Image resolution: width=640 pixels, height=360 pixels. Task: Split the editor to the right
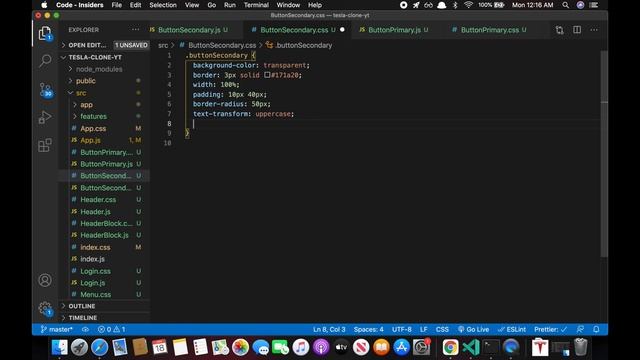tap(577, 30)
